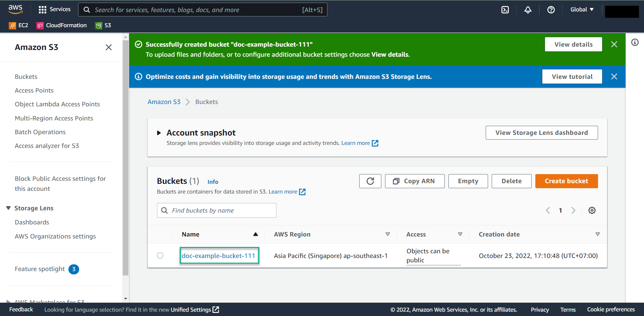
Task: Click the Create bucket button
Action: point(566,181)
